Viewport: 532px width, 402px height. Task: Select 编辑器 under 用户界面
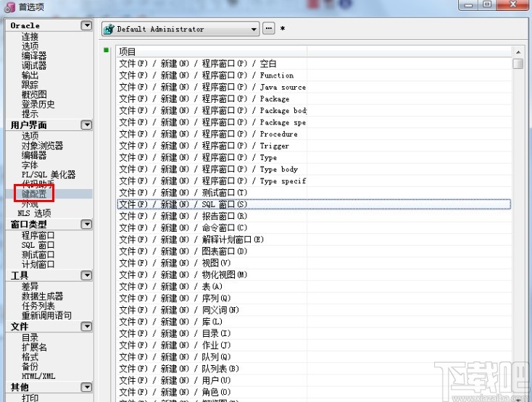[x=34, y=155]
